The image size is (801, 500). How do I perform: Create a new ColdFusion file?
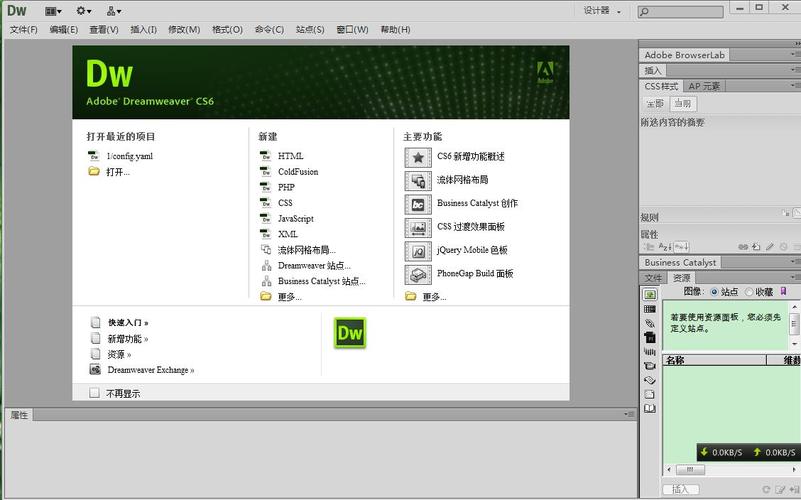(298, 172)
